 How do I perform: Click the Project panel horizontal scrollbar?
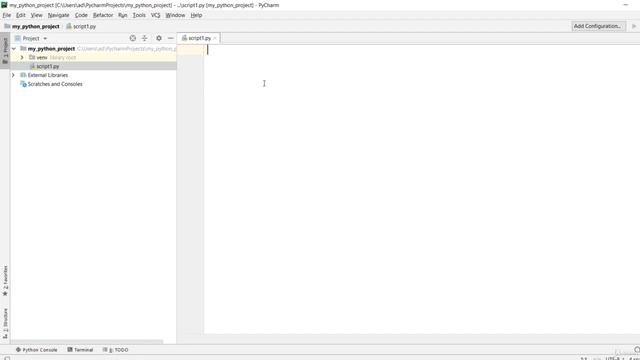pos(87,342)
